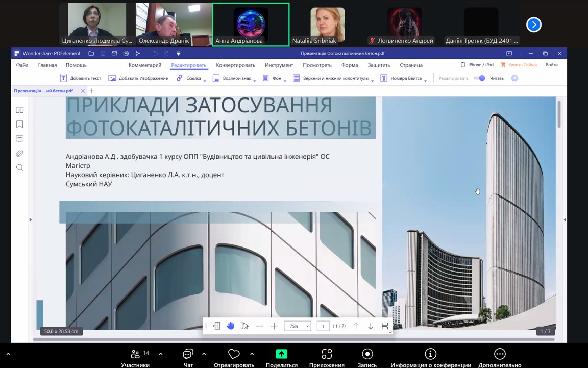Activate the text selection cursor tool
Image resolution: width=588 pixels, height=370 pixels.
click(x=245, y=326)
